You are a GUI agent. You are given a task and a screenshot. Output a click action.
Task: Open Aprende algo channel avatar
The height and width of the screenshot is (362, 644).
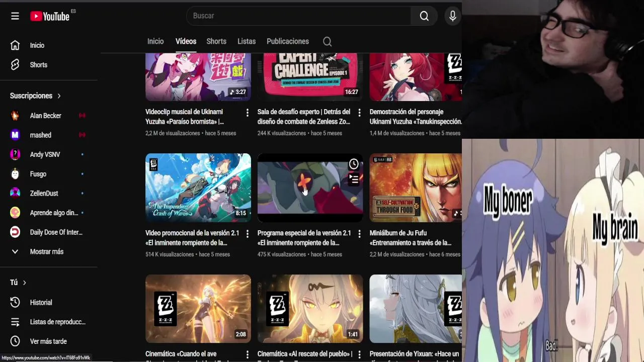[15, 213]
